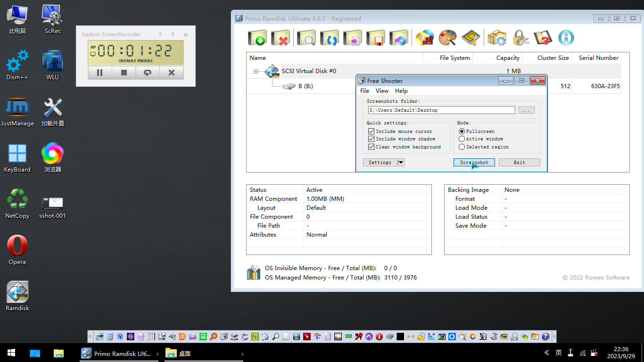
Task: Click the yellow Ni icon in bottom dock
Action: tap(255, 337)
